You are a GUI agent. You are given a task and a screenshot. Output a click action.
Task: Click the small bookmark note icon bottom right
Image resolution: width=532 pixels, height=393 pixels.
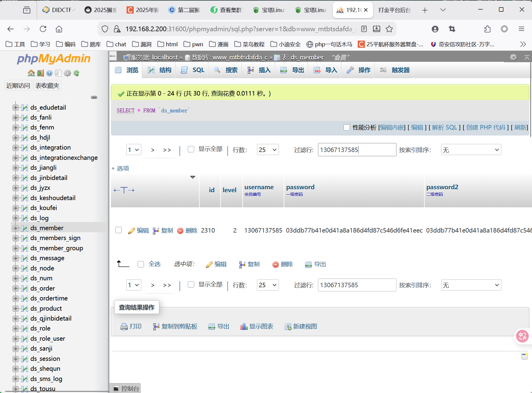click(x=524, y=356)
